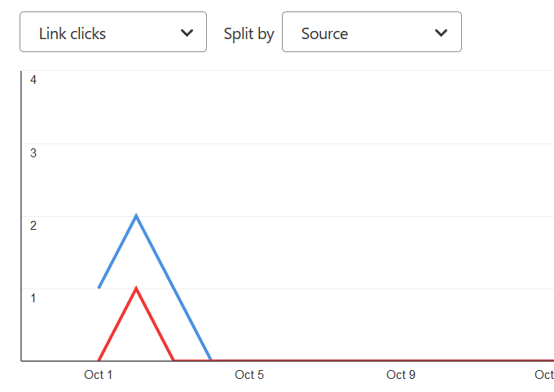Viewport: 554px width, 392px height.
Task: Open the Link clicks metric dropdown
Action: tap(112, 33)
